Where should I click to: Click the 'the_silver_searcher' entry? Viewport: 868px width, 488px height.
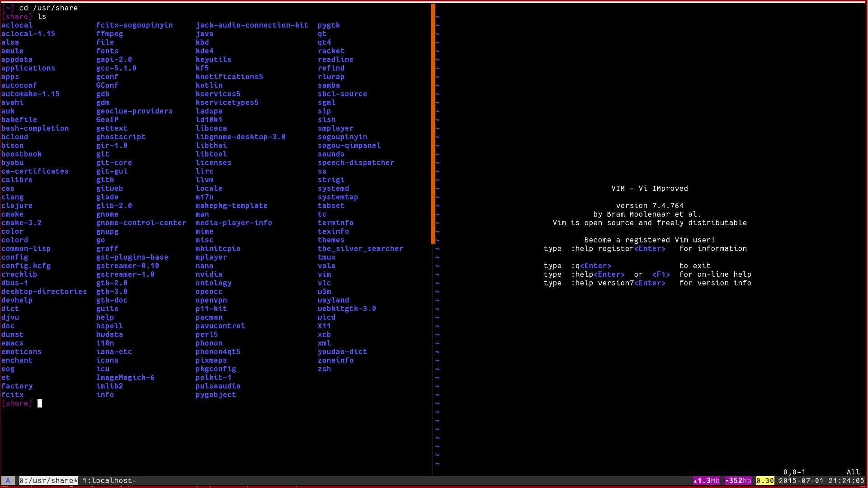(360, 248)
